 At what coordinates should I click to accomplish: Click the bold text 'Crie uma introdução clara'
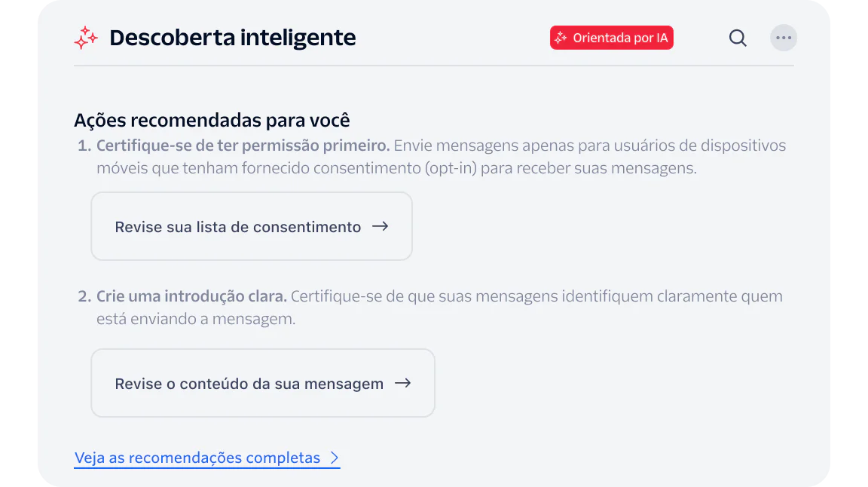[x=191, y=296]
